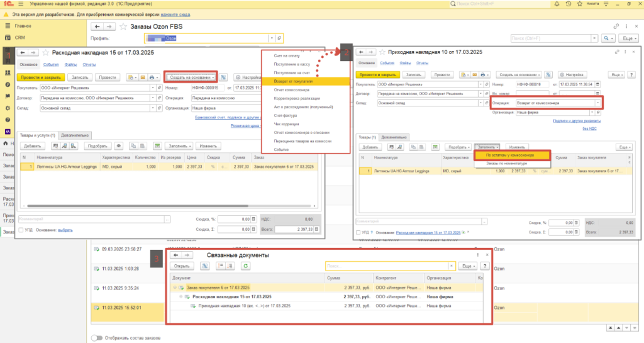Open Подписи и другие реквизиты link
This screenshot has width=644, height=343.
(x=577, y=121)
